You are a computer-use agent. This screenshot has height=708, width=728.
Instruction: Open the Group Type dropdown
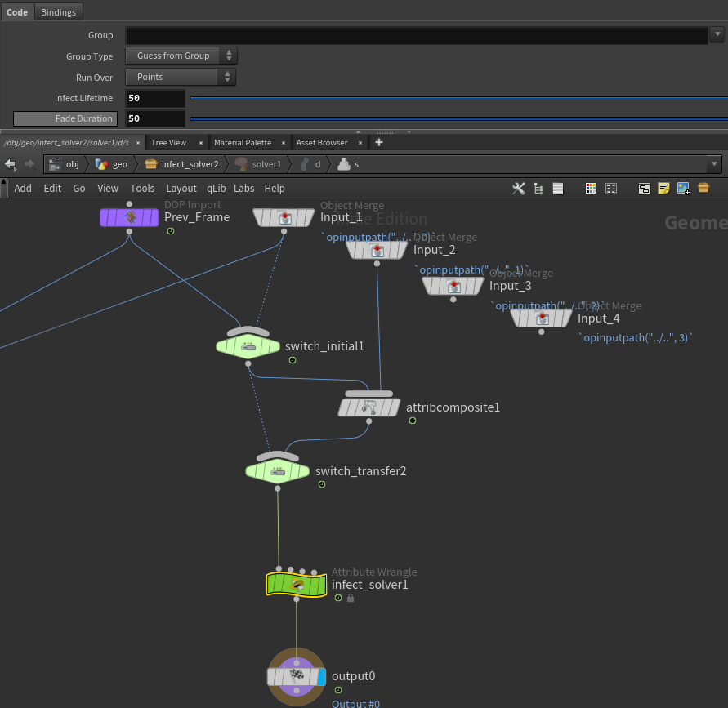coord(181,56)
